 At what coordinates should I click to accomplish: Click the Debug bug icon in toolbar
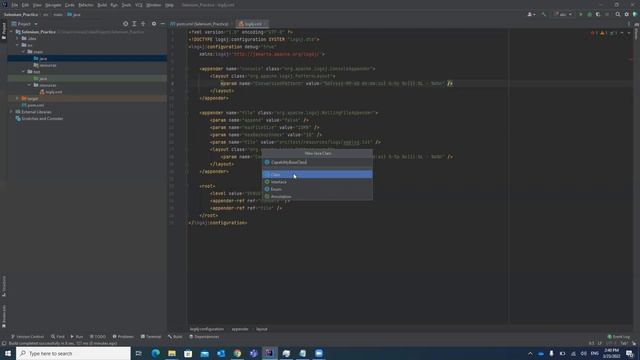click(589, 14)
